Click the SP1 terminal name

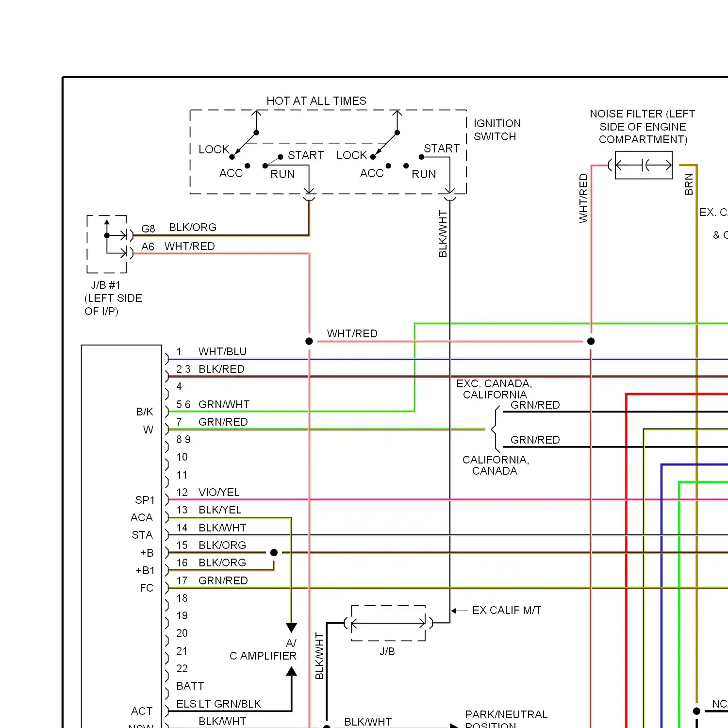[x=145, y=500]
